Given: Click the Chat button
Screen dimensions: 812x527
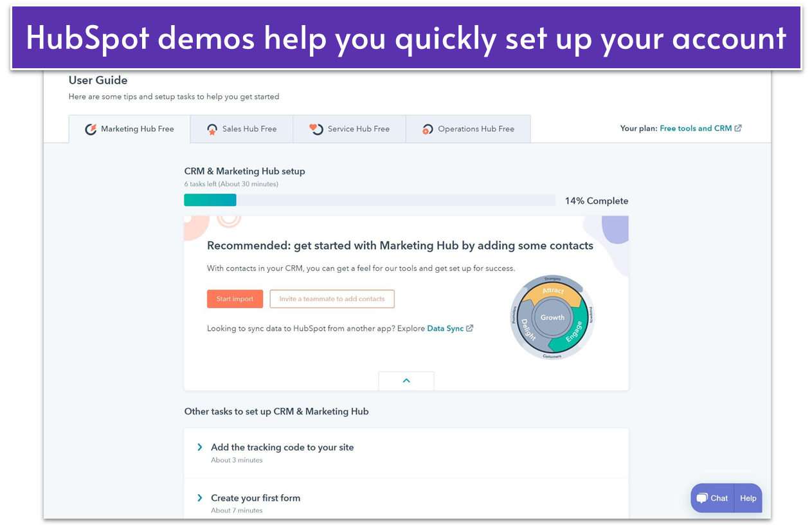Looking at the screenshot, I should (x=712, y=498).
